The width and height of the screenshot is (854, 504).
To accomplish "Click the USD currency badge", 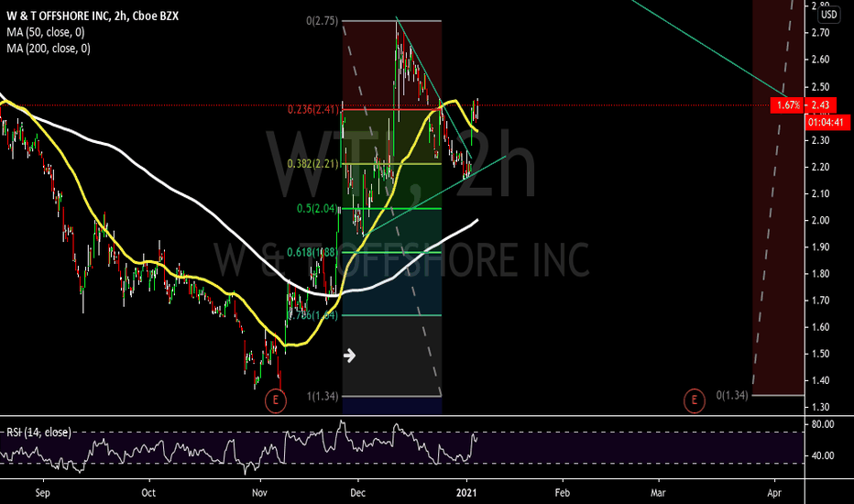I will pyautogui.click(x=829, y=14).
